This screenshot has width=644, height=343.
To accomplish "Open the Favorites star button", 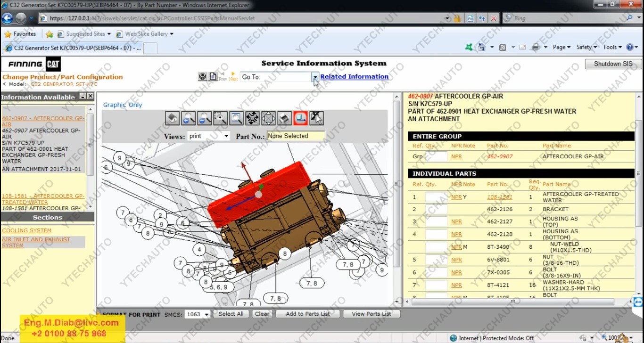I will pos(20,34).
